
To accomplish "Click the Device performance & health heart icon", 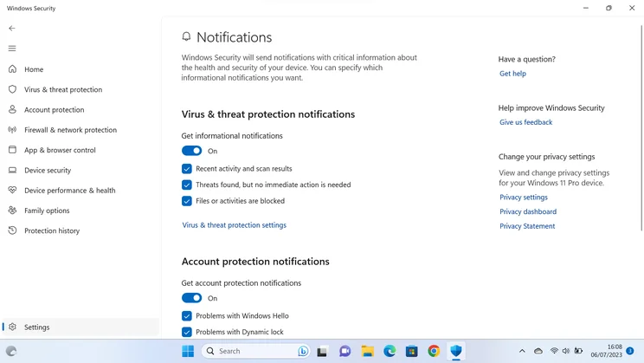I will 12,190.
